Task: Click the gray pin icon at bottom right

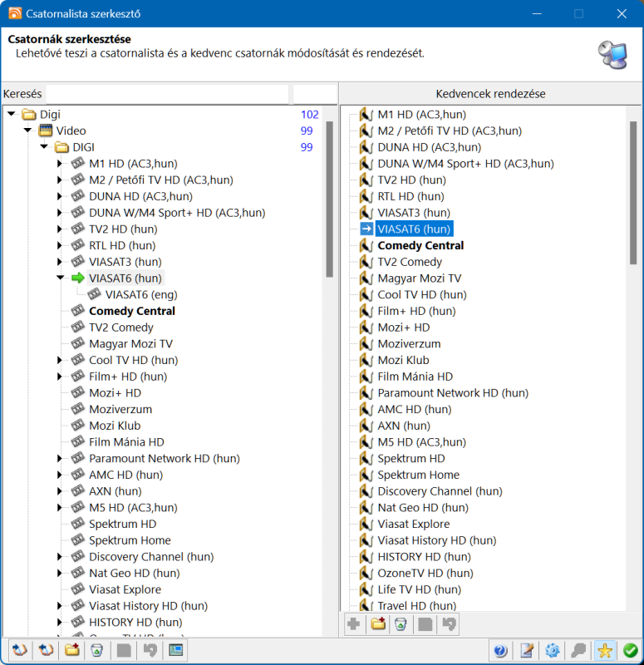Action: [x=578, y=650]
